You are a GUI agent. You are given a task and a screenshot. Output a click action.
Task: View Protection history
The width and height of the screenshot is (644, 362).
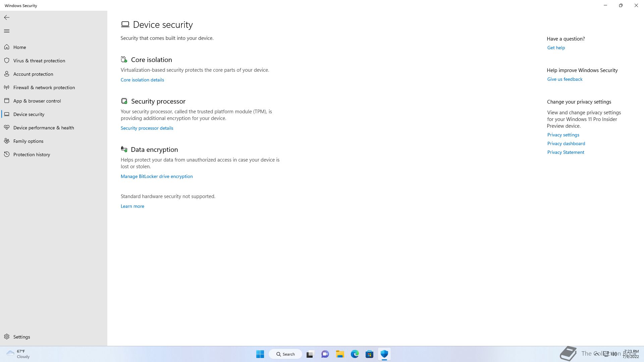(32, 155)
